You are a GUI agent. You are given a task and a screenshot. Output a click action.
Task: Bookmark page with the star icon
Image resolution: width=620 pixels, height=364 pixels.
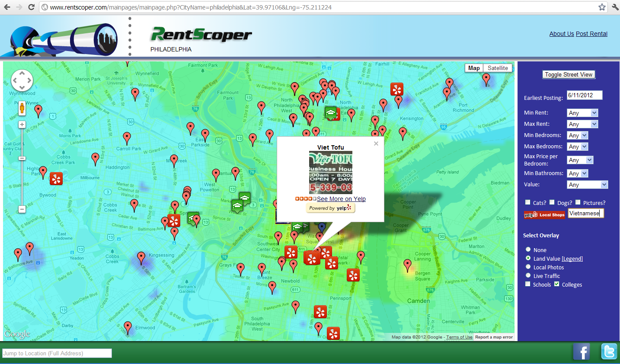602,7
